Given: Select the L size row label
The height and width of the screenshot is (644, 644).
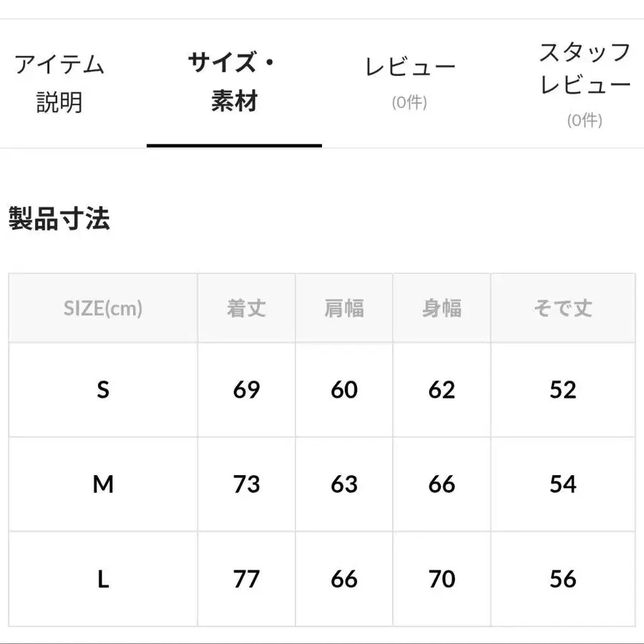Looking at the screenshot, I should [102, 578].
